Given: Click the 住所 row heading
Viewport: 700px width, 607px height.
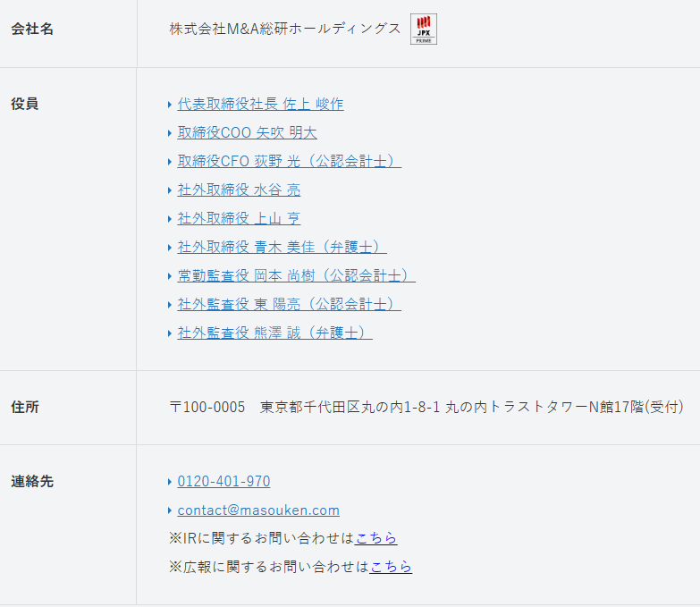Looking at the screenshot, I should pos(25,407).
